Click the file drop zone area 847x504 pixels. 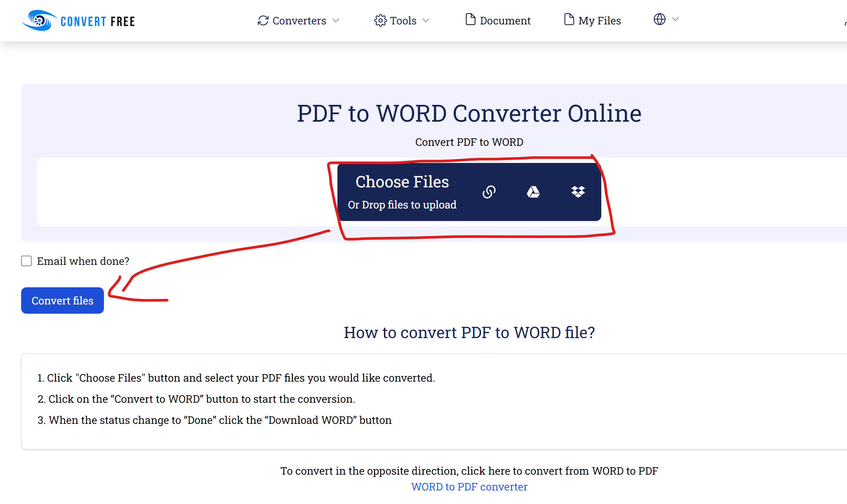[402, 191]
